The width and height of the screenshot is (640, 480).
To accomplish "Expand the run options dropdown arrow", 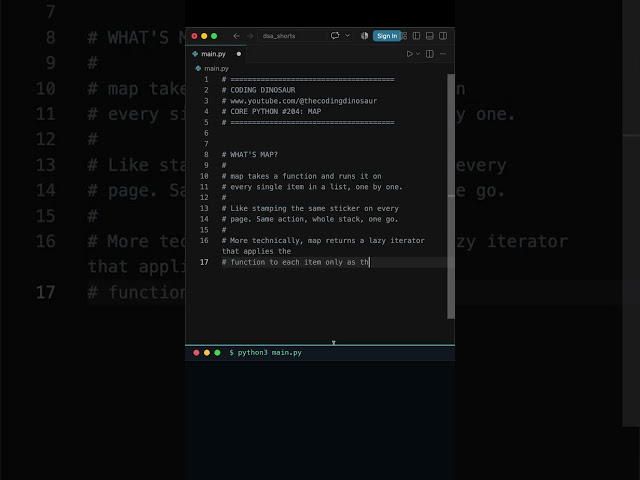I will [x=418, y=54].
